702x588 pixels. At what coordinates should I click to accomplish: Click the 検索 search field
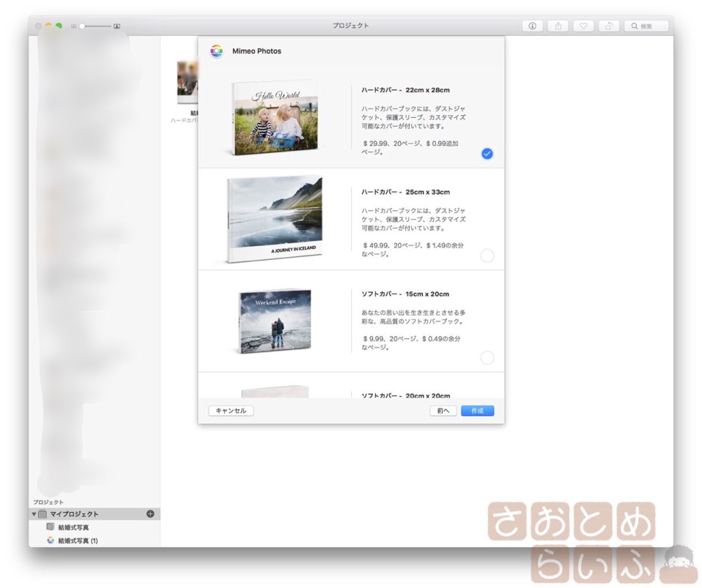point(646,26)
